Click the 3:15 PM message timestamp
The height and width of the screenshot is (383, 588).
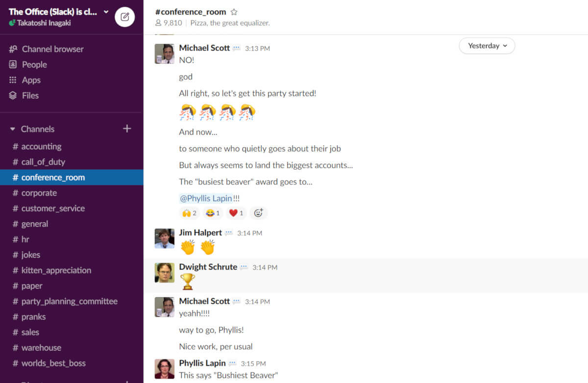click(x=253, y=364)
